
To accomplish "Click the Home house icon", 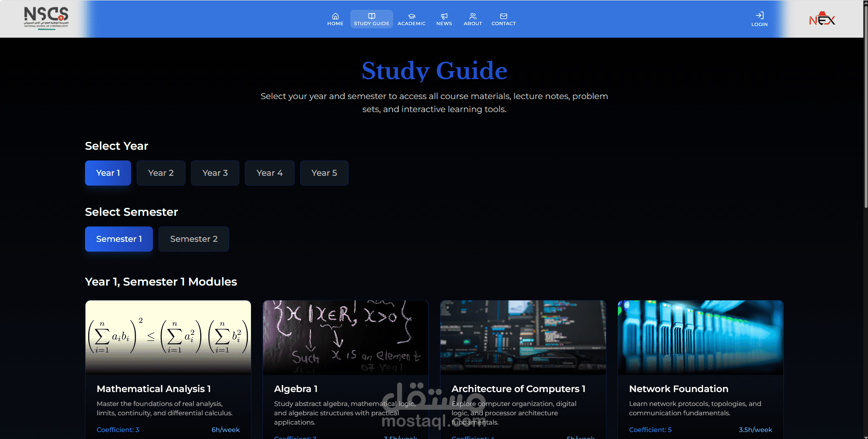I will click(x=335, y=16).
